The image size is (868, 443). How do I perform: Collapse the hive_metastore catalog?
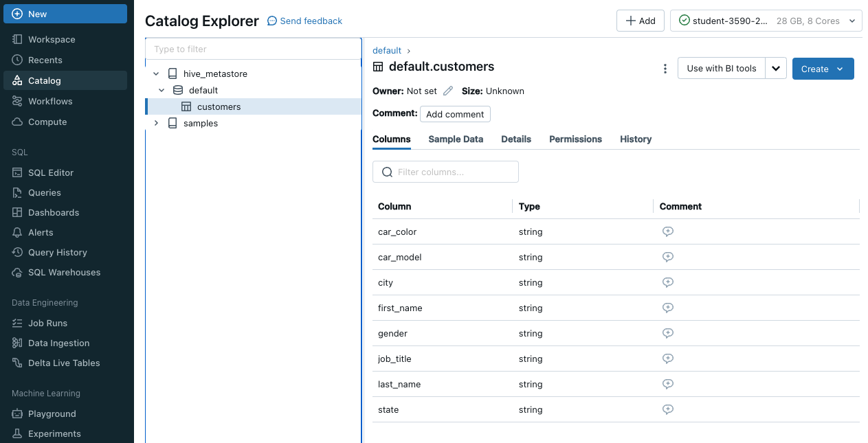point(156,73)
